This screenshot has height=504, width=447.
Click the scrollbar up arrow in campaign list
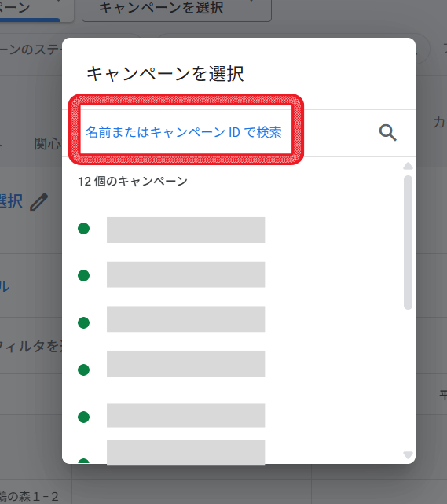(408, 166)
